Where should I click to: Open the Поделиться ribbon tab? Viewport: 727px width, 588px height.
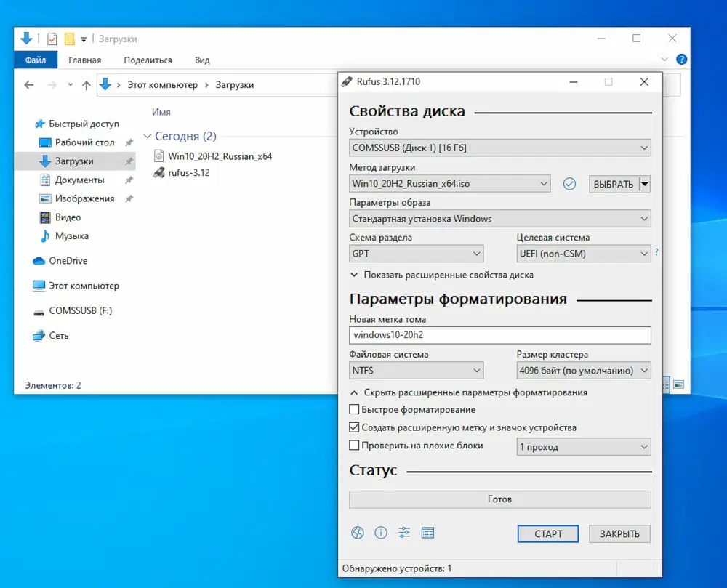(148, 60)
